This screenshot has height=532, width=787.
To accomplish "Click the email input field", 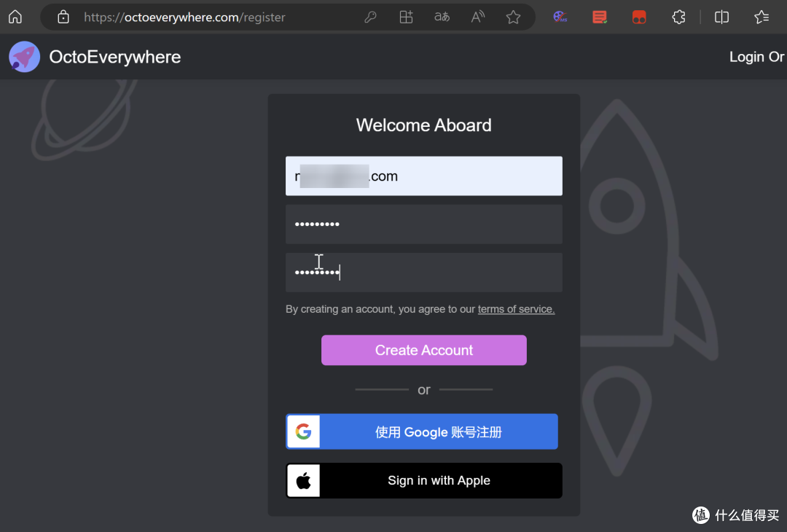I will click(x=423, y=176).
